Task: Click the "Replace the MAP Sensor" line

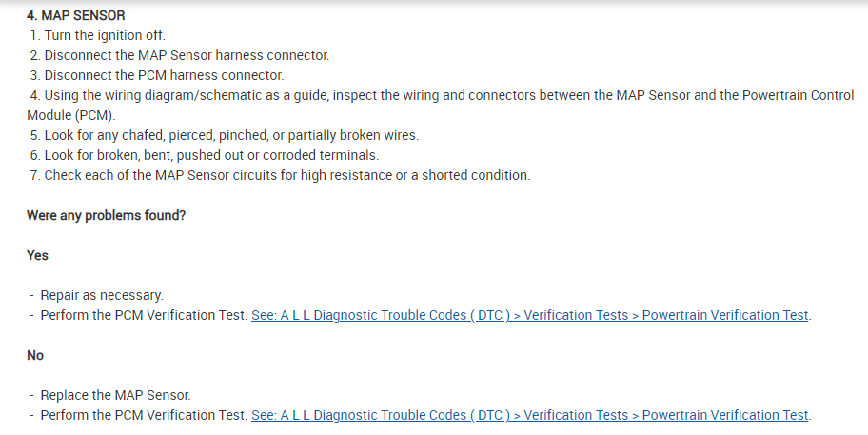Action: pos(115,395)
